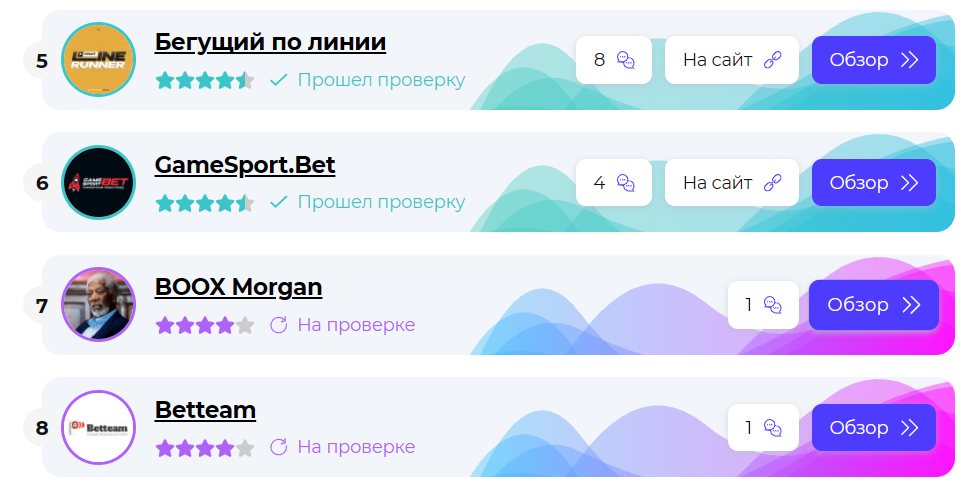Open the Бегущий по линии title link
The height and width of the screenshot is (492, 978).
[270, 42]
